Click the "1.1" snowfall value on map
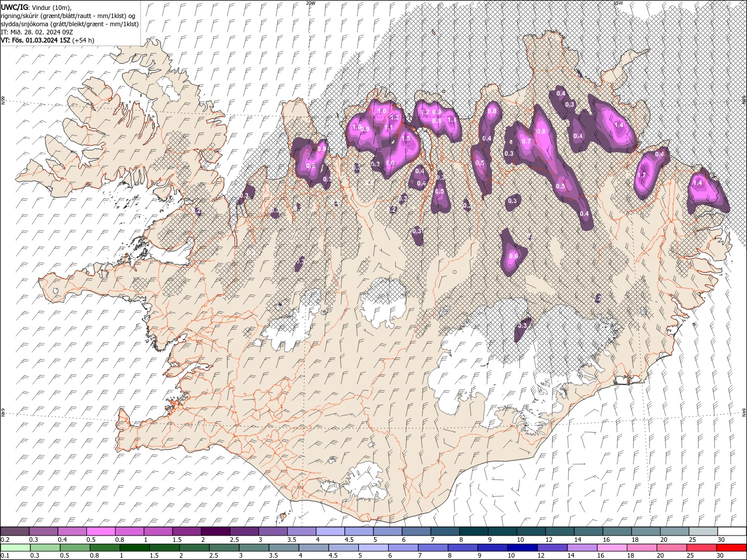This screenshot has width=747, height=560. click(x=389, y=128)
